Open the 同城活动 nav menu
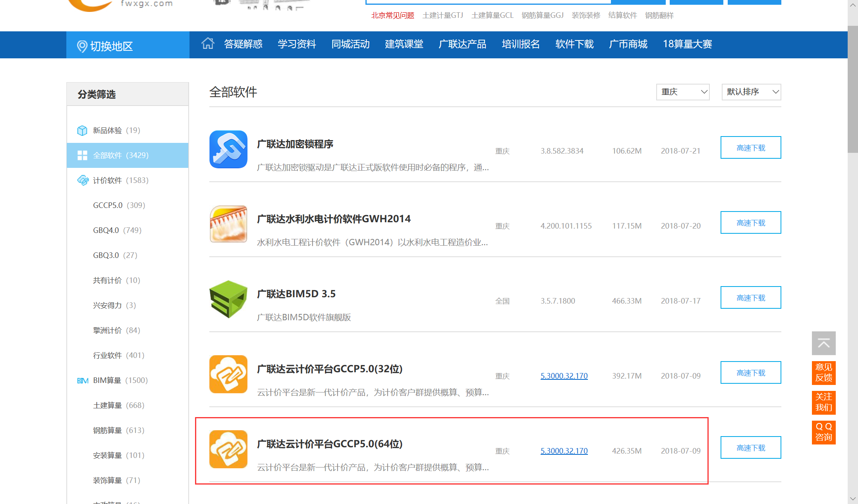858x504 pixels. pos(350,44)
